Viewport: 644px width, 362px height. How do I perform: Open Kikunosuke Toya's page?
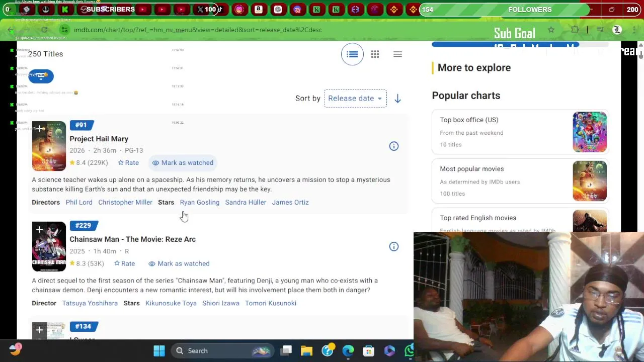coord(171,303)
